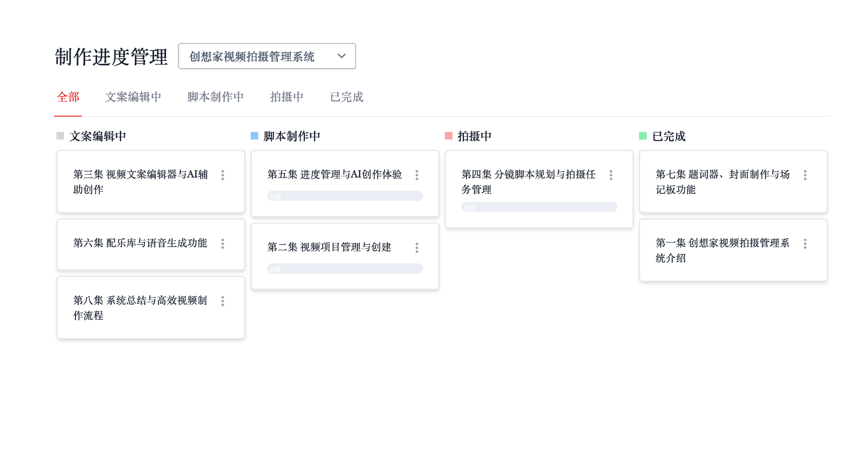
Task: Open more options for 第一集 card
Action: pos(805,244)
